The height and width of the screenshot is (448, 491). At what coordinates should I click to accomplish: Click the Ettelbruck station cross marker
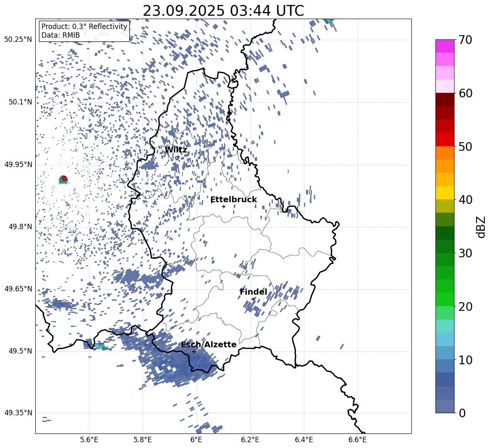224,206
